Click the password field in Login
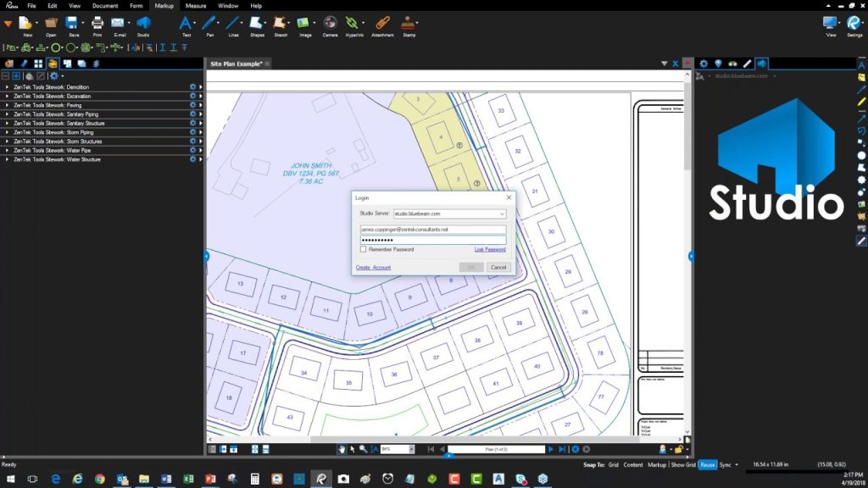Screen dimensions: 868x488 click(433, 240)
